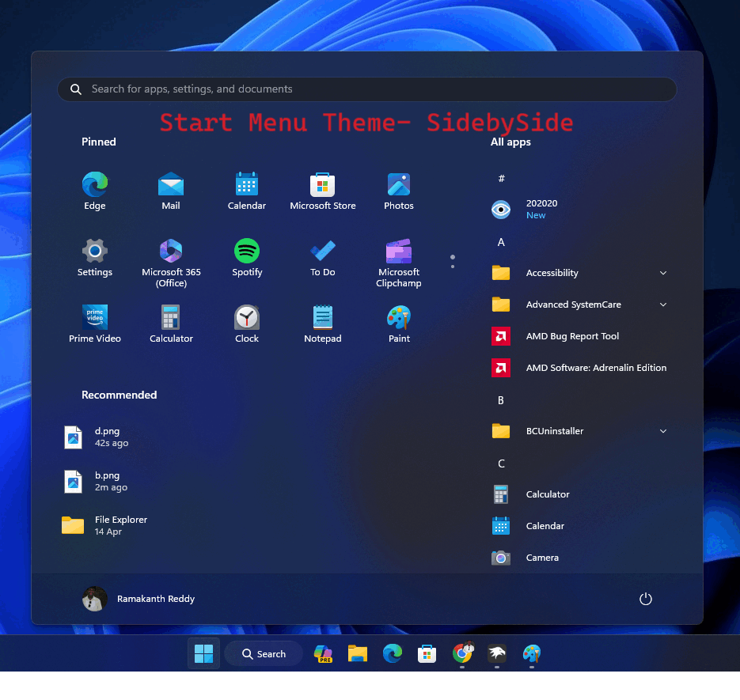
Task: Click the power button
Action: (646, 599)
